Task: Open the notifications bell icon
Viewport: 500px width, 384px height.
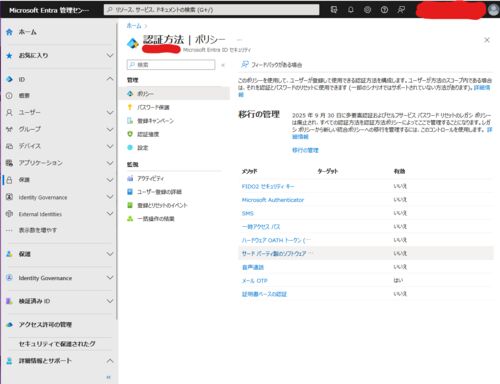Action: 350,10
